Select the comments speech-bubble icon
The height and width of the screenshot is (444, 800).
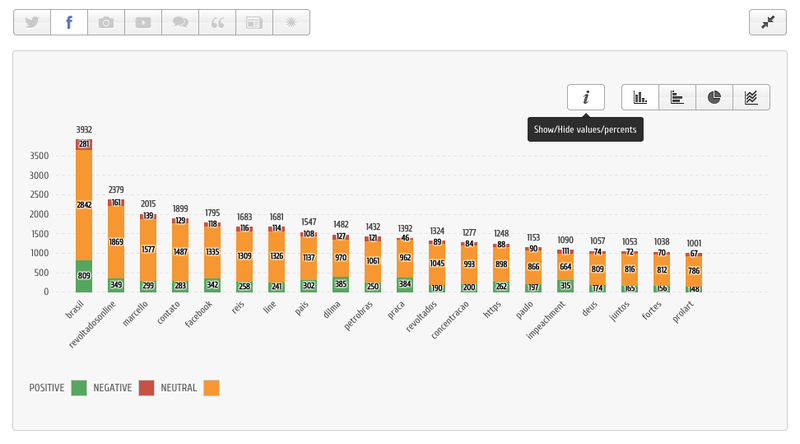click(x=180, y=22)
